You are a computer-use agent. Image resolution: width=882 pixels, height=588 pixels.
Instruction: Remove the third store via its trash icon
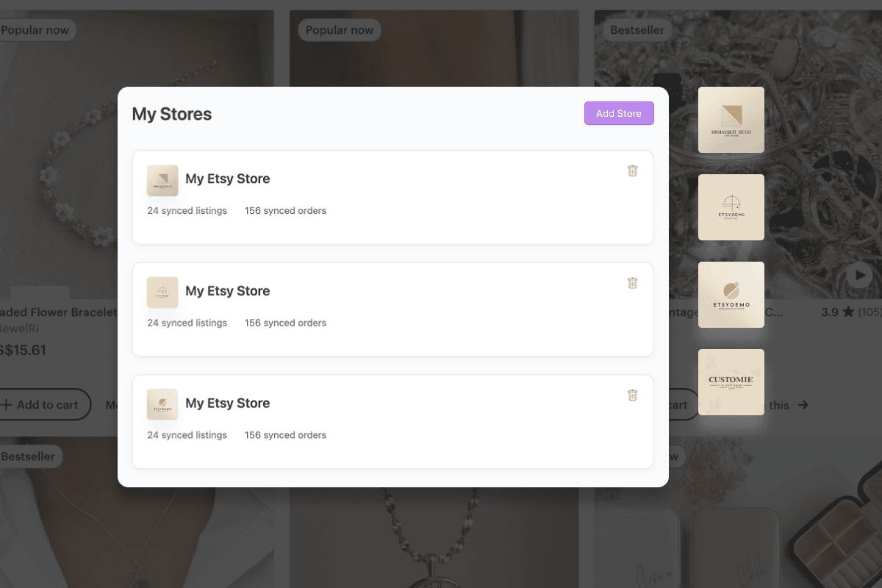click(632, 395)
